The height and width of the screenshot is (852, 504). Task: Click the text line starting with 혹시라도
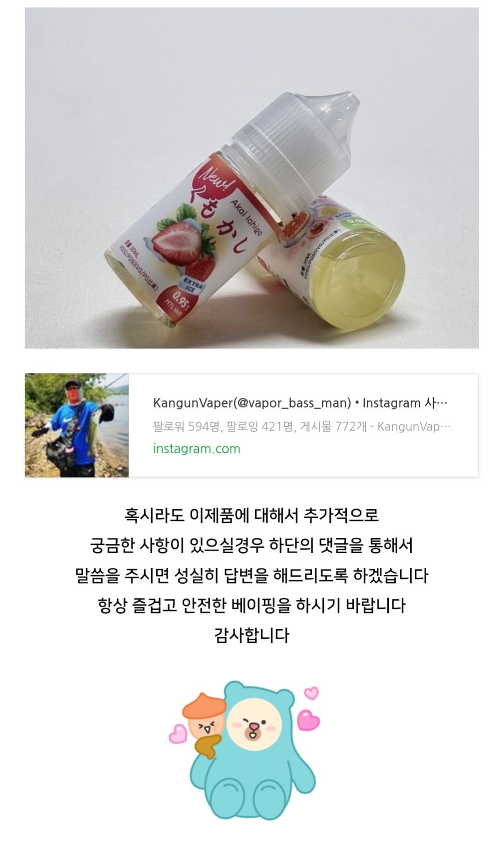tap(252, 515)
